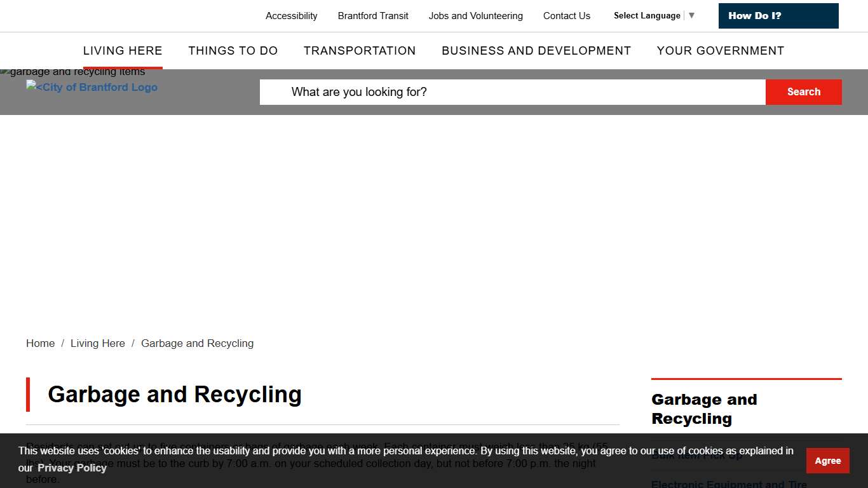Open Bulk Item Pick Up sidebar link

click(x=696, y=456)
